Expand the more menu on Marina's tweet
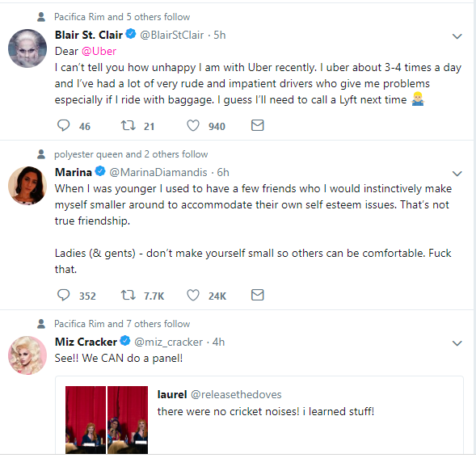The image size is (476, 458). point(457,174)
